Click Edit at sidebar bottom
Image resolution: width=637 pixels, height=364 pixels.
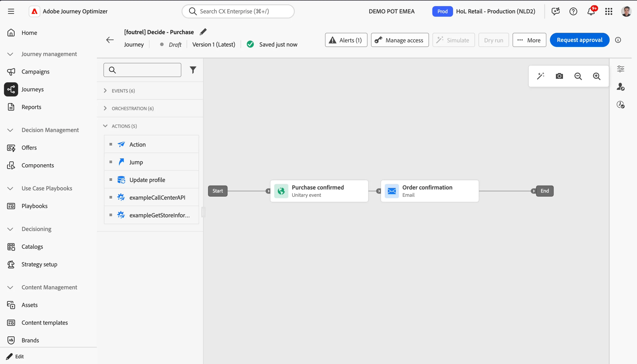[x=15, y=356]
